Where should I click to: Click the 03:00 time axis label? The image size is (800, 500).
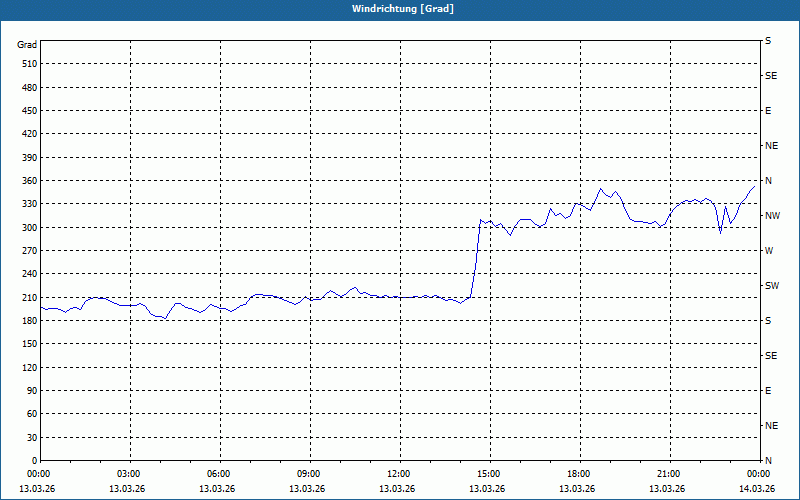(127, 474)
